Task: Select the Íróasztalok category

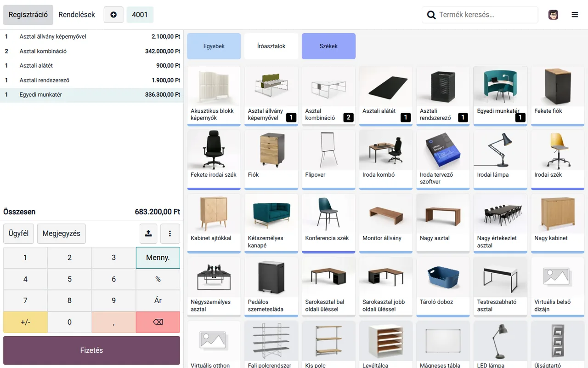Action: point(271,46)
